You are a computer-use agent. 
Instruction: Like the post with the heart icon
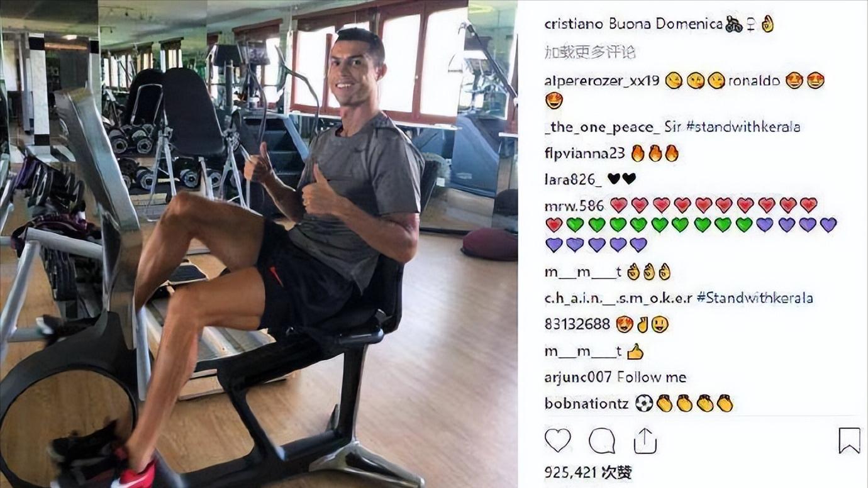pos(557,440)
